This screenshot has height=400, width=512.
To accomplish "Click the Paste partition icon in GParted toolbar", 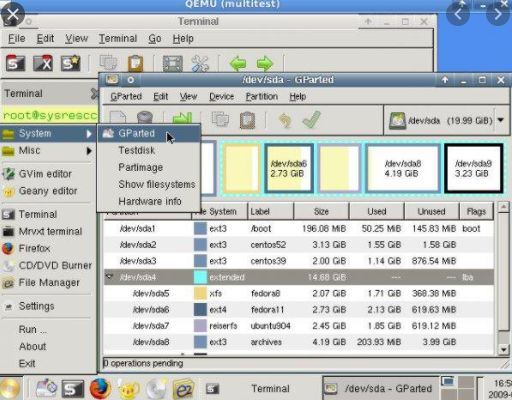I will tap(247, 120).
